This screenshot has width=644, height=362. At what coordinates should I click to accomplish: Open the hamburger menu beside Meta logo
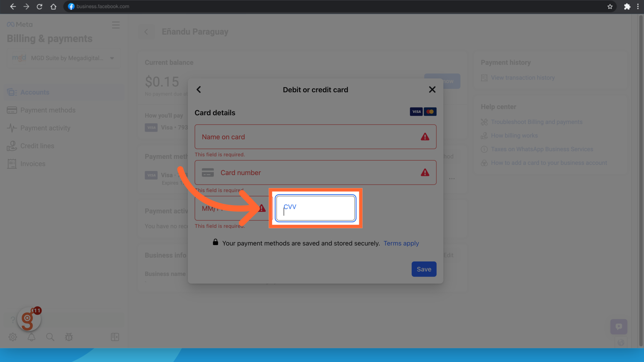(116, 25)
